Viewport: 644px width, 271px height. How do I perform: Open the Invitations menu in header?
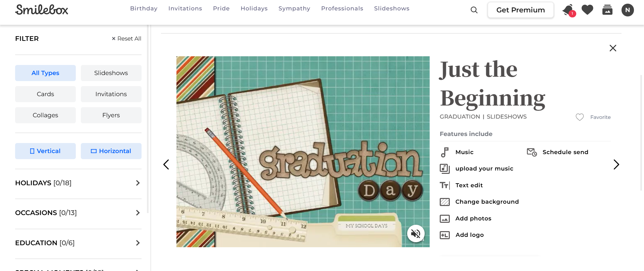coord(185,8)
